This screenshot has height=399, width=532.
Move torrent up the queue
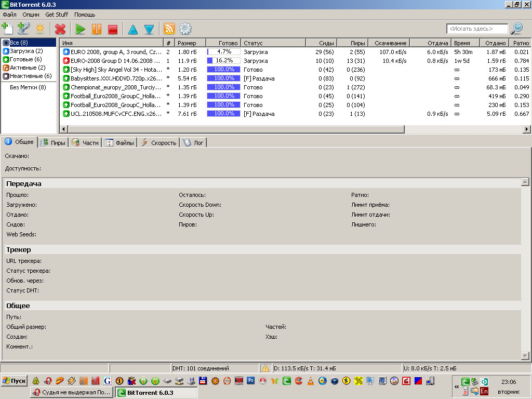point(133,29)
